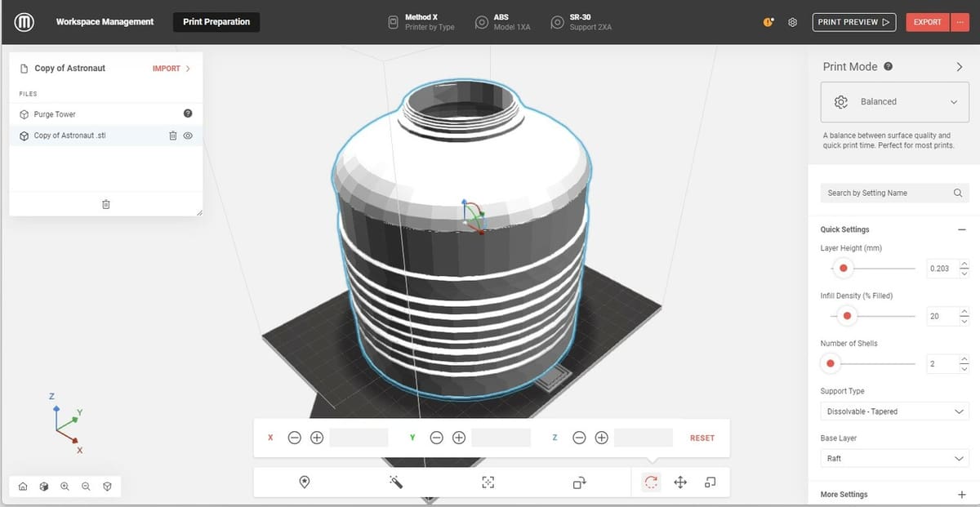This screenshot has height=507, width=980.
Task: Expand the More Settings section
Action: pyautogui.click(x=961, y=495)
